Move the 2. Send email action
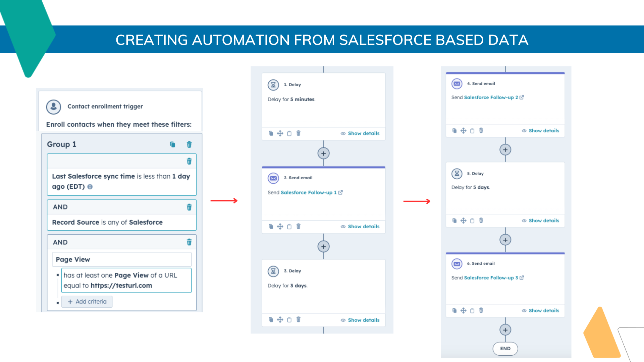 [x=280, y=227]
